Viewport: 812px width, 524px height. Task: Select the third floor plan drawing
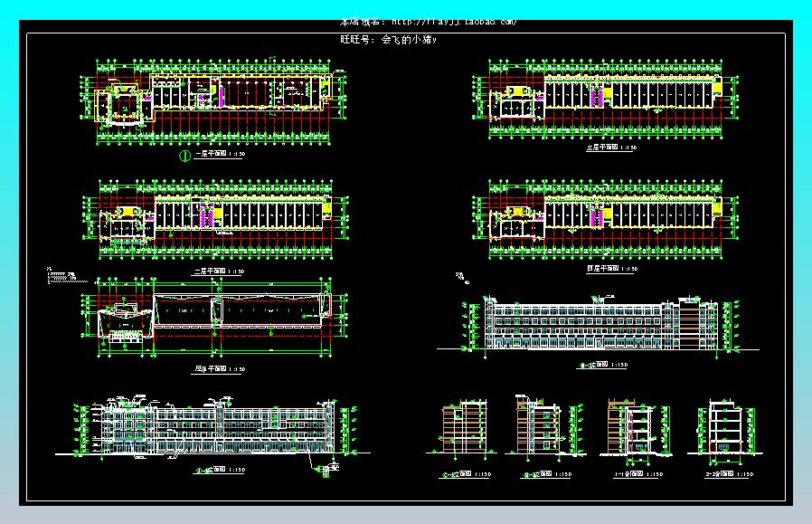(x=605, y=100)
